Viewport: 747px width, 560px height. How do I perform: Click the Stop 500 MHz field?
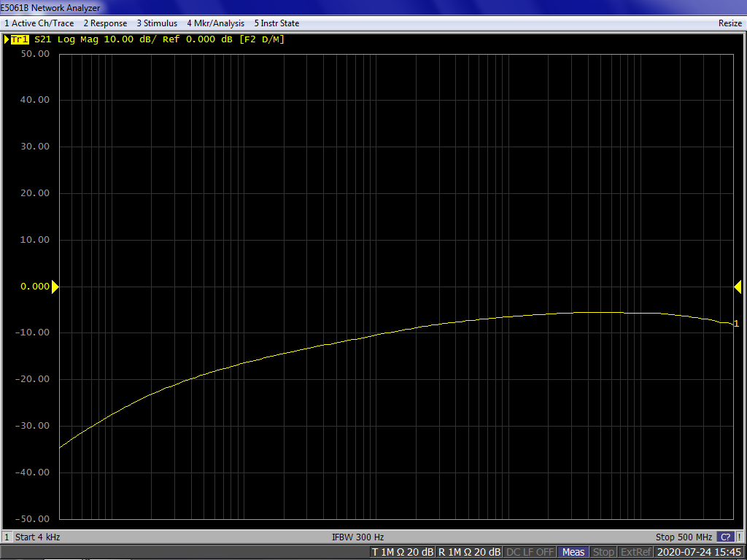684,537
